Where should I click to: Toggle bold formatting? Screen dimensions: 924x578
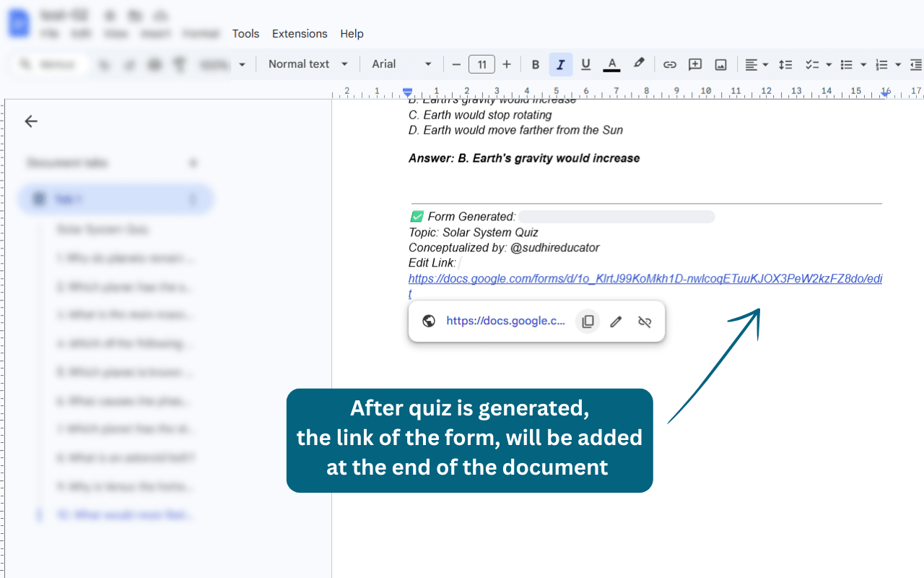click(536, 64)
